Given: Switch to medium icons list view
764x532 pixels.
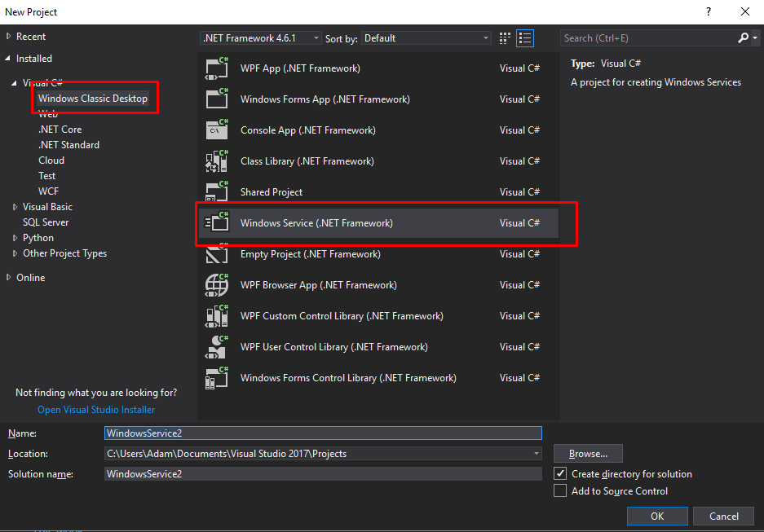Looking at the screenshot, I should tap(525, 38).
